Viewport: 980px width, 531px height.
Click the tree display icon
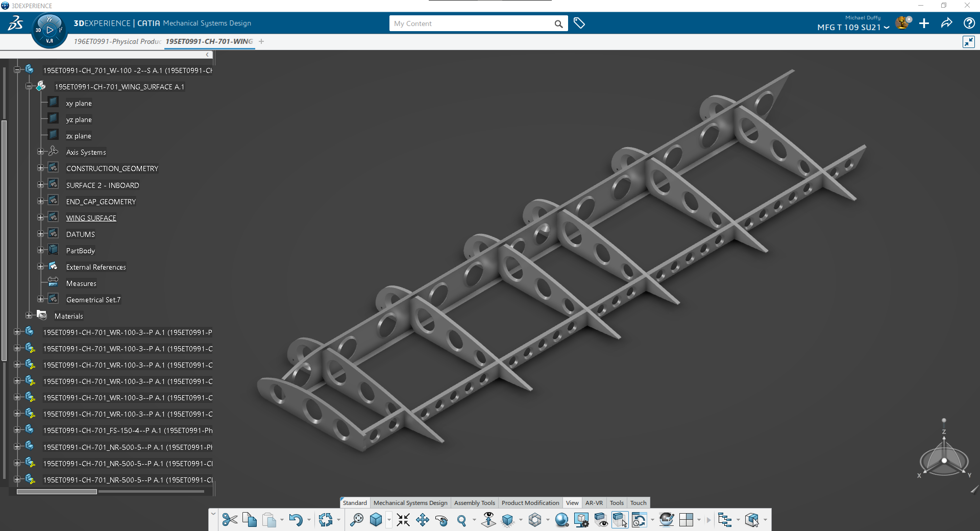pos(725,520)
